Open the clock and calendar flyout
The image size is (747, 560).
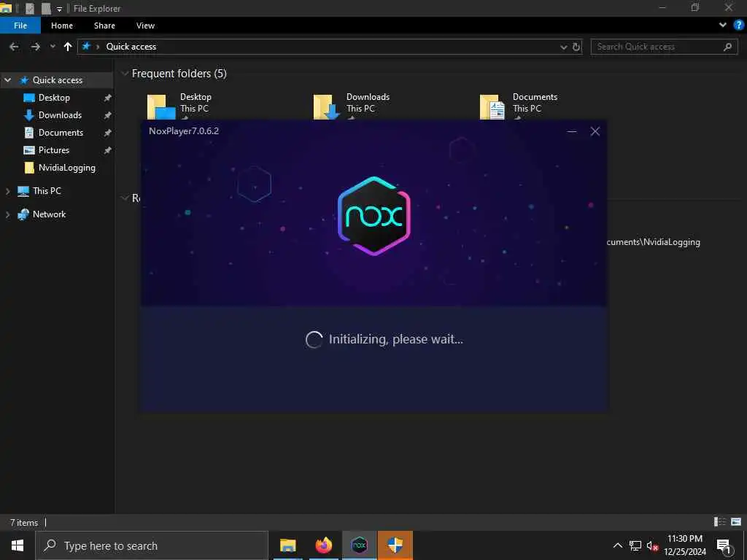pos(684,545)
